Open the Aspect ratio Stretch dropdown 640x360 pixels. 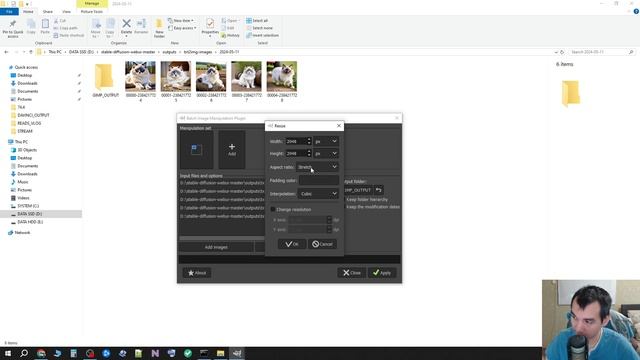pos(318,167)
